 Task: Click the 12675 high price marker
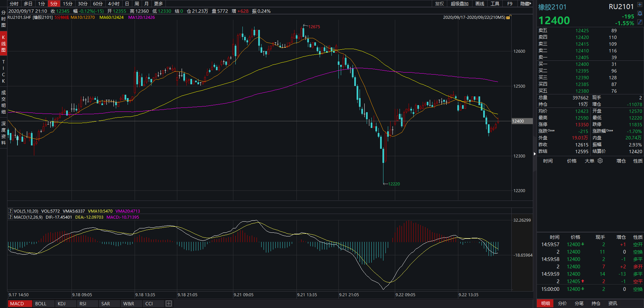[x=314, y=27]
